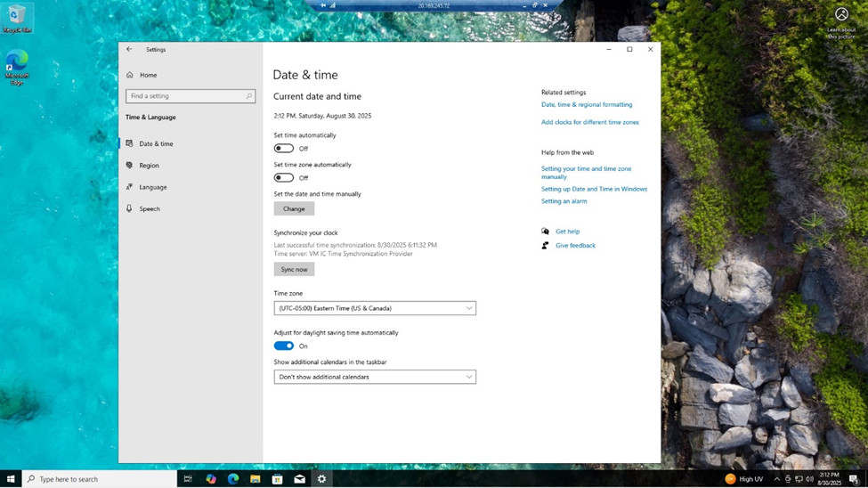This screenshot has width=868, height=488.
Task: Enable Set time automatically toggle
Action: click(284, 149)
